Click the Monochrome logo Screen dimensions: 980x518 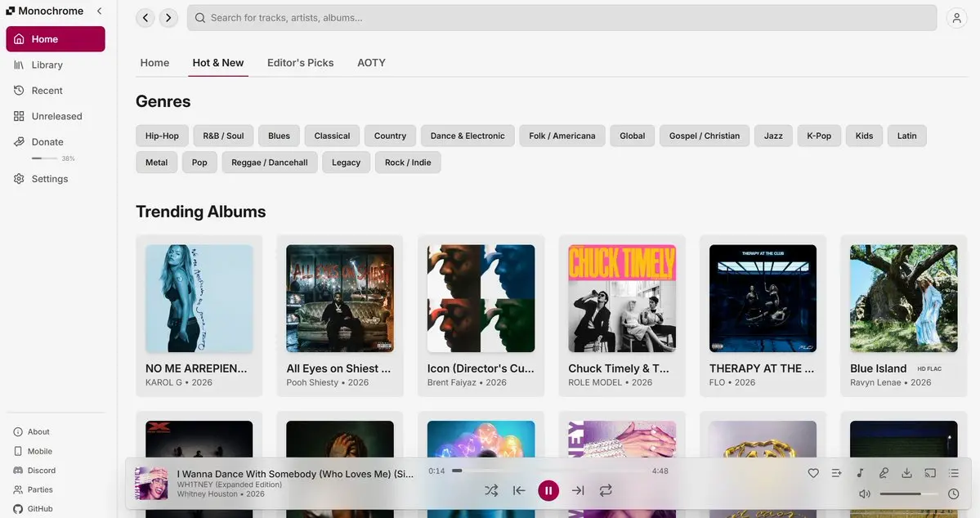point(44,11)
